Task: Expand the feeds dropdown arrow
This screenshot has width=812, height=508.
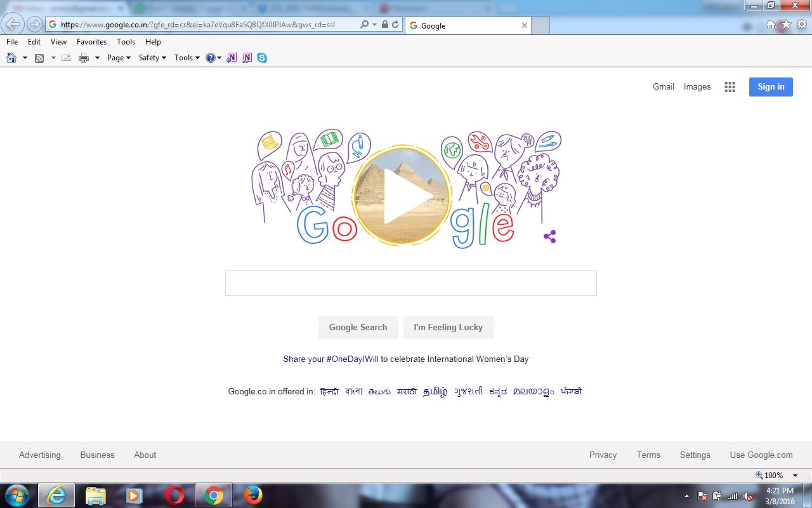Action: (53, 58)
